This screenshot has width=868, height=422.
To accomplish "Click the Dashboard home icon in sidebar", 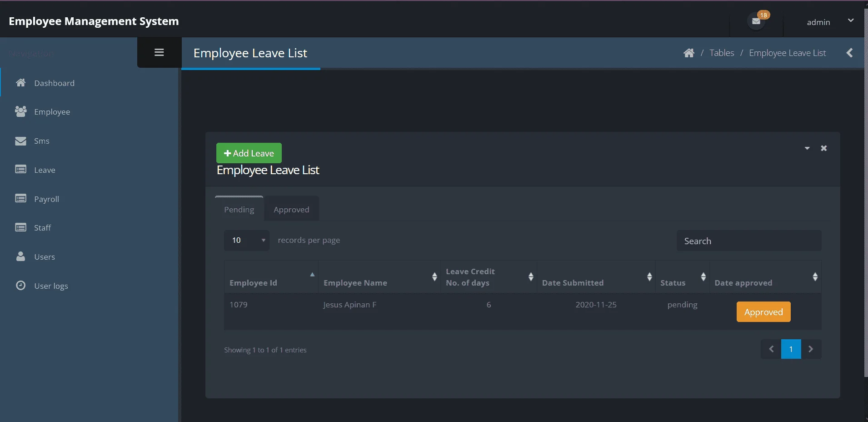I will coord(20,83).
